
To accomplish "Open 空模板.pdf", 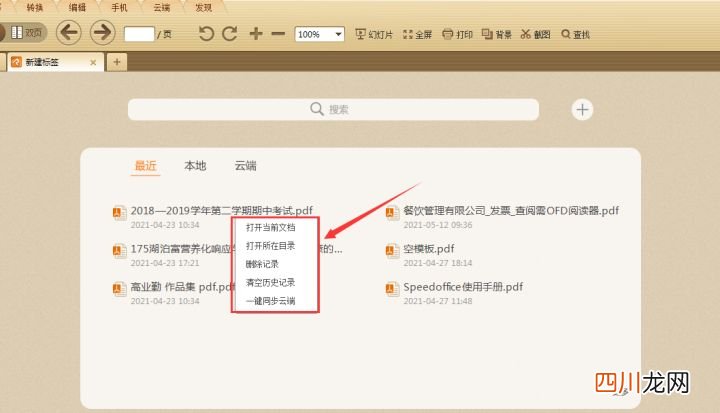I will click(x=429, y=249).
